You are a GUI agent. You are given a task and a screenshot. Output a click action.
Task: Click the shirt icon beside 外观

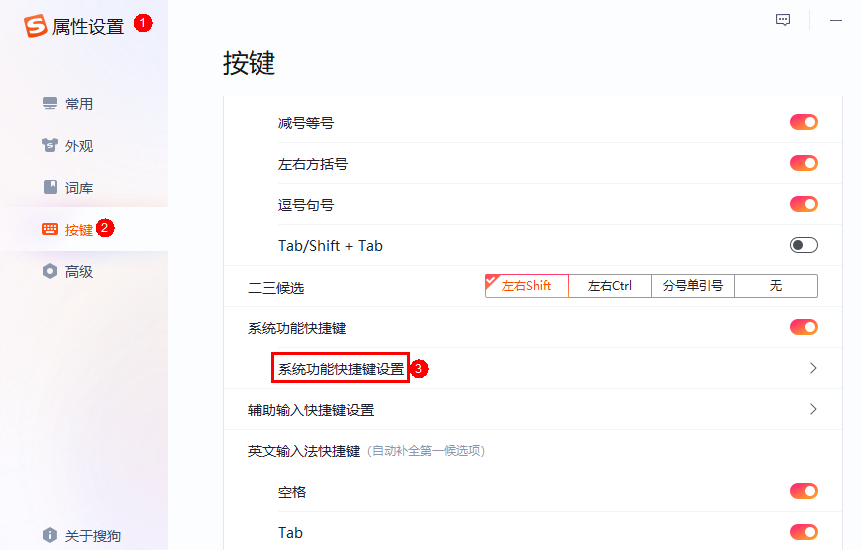coord(50,146)
